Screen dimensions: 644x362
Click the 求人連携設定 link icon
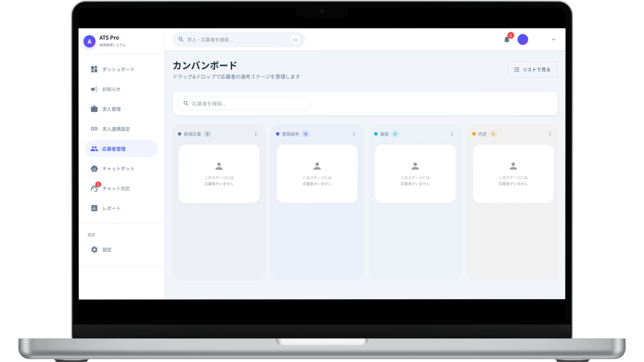coord(94,129)
